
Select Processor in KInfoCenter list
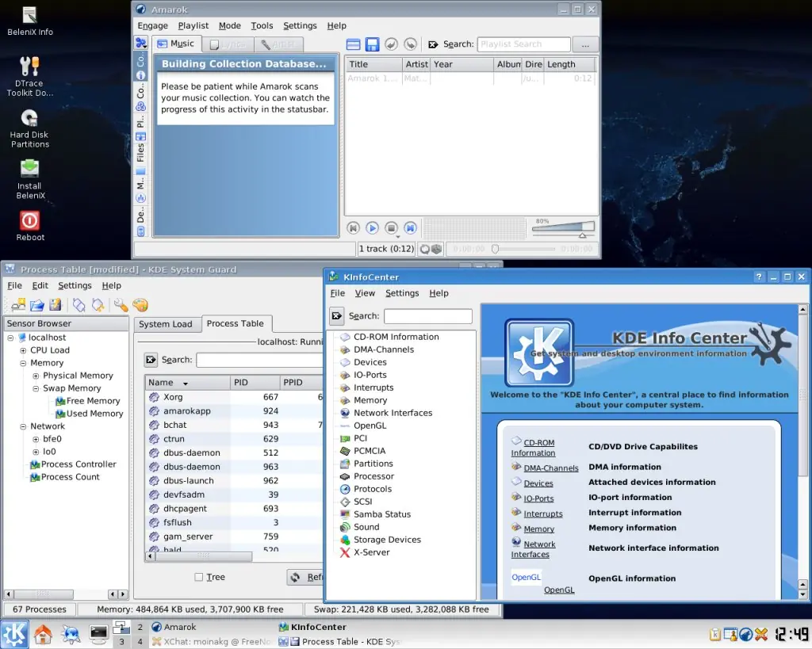pos(373,476)
